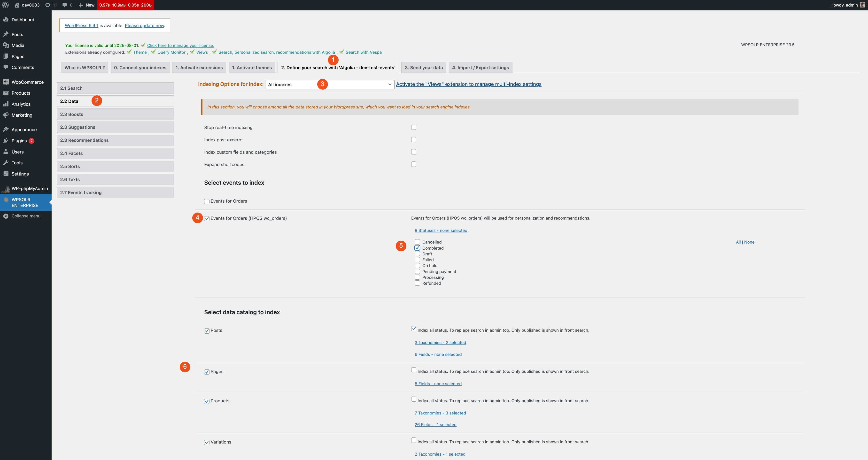Open the 2.4 Facets submenu

click(x=116, y=153)
